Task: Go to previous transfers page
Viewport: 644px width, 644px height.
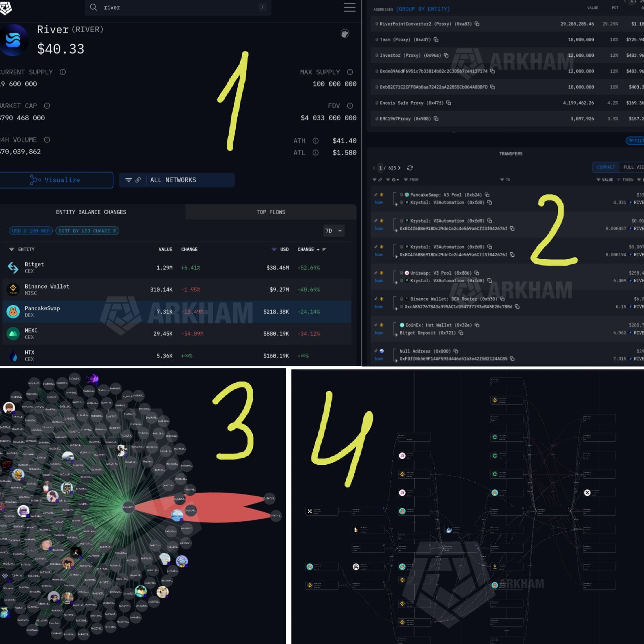Action: pyautogui.click(x=374, y=168)
